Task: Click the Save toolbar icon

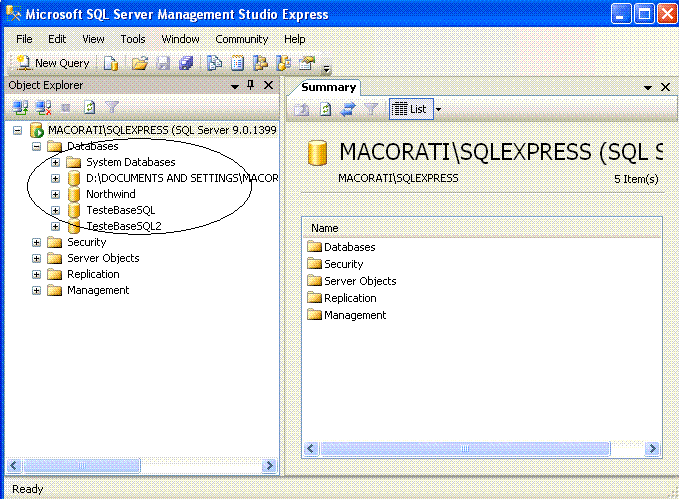Action: pyautogui.click(x=163, y=63)
